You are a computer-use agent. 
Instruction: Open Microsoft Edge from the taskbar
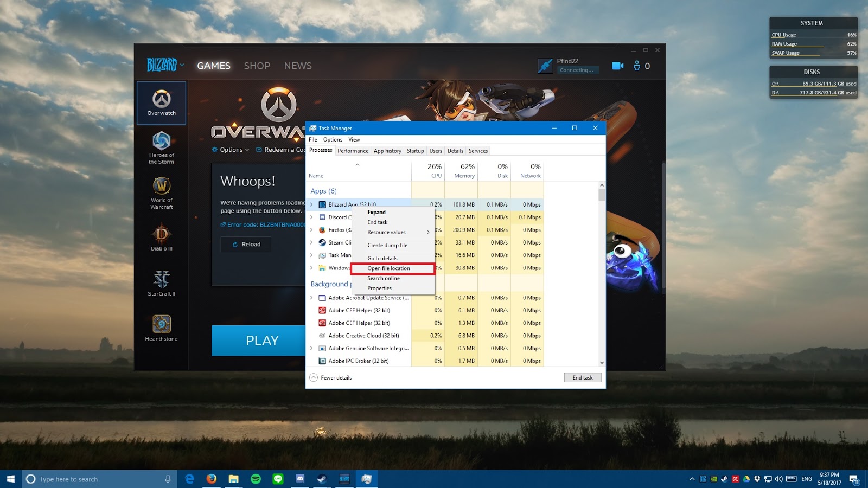189,479
